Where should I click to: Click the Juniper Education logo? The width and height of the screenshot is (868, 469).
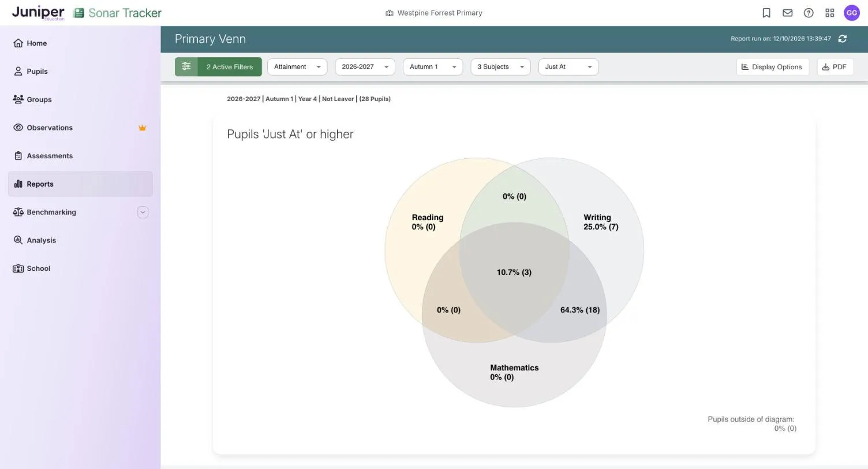[38, 13]
